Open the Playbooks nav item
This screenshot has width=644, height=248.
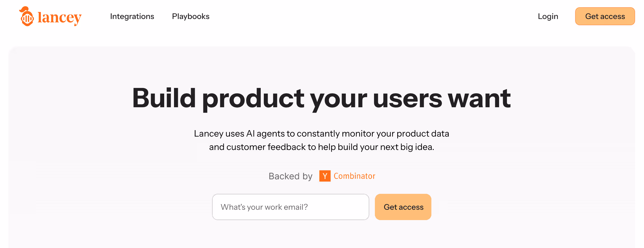coord(191,16)
